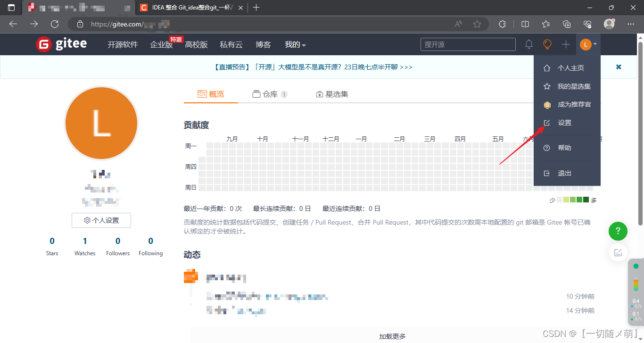Toggle split screen browser icon
644x343 pixels.
pyautogui.click(x=525, y=24)
